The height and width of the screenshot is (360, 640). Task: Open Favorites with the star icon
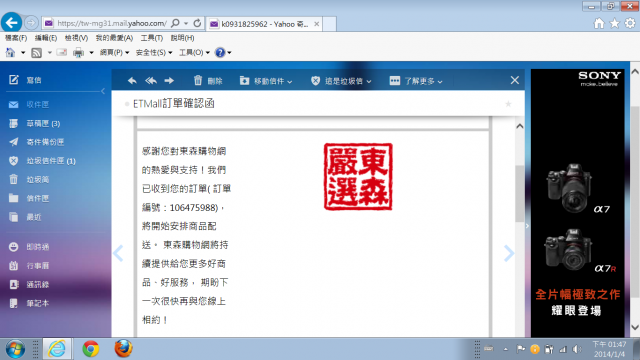tap(615, 23)
